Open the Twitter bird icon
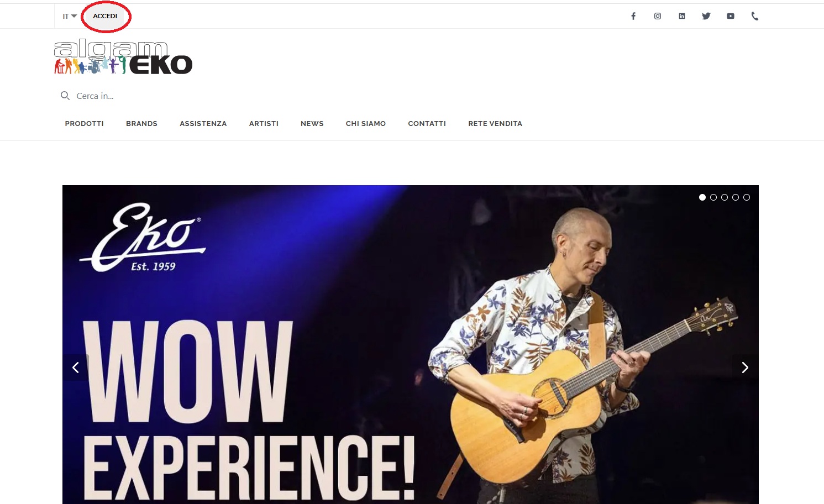Screen dimensions: 824x504 [706, 16]
